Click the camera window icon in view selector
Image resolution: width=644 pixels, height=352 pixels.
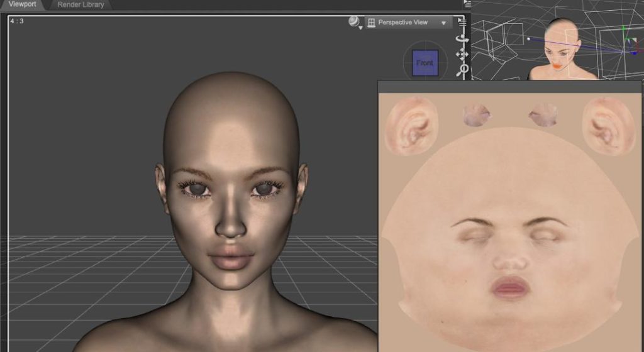pos(372,23)
